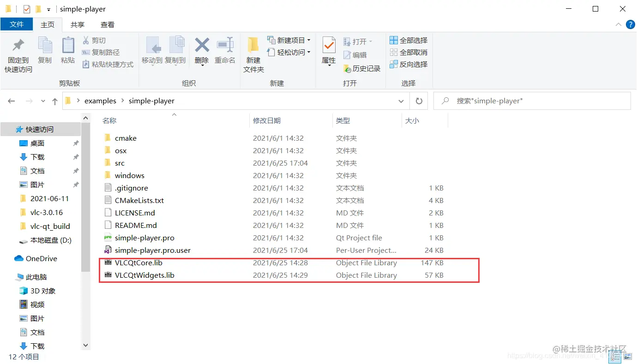Screen dimensions: 637x364
Task: Click the properties icon in the title bar
Action: click(27, 9)
